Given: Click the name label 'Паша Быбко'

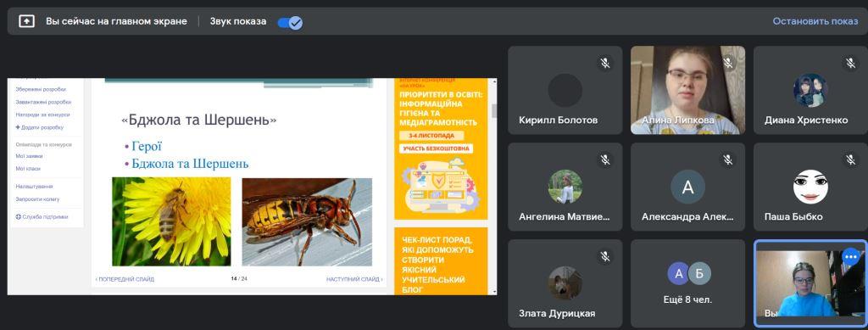Looking at the screenshot, I should pos(793,216).
